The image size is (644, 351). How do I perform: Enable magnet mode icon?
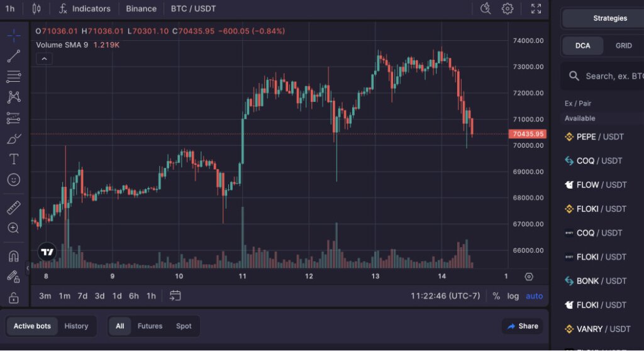click(x=13, y=256)
